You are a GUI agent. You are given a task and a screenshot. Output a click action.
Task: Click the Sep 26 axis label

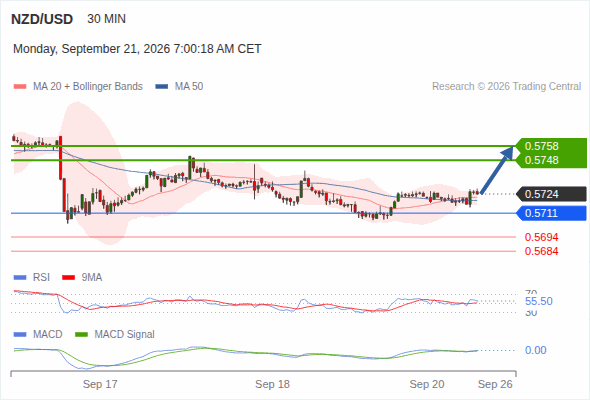(495, 384)
